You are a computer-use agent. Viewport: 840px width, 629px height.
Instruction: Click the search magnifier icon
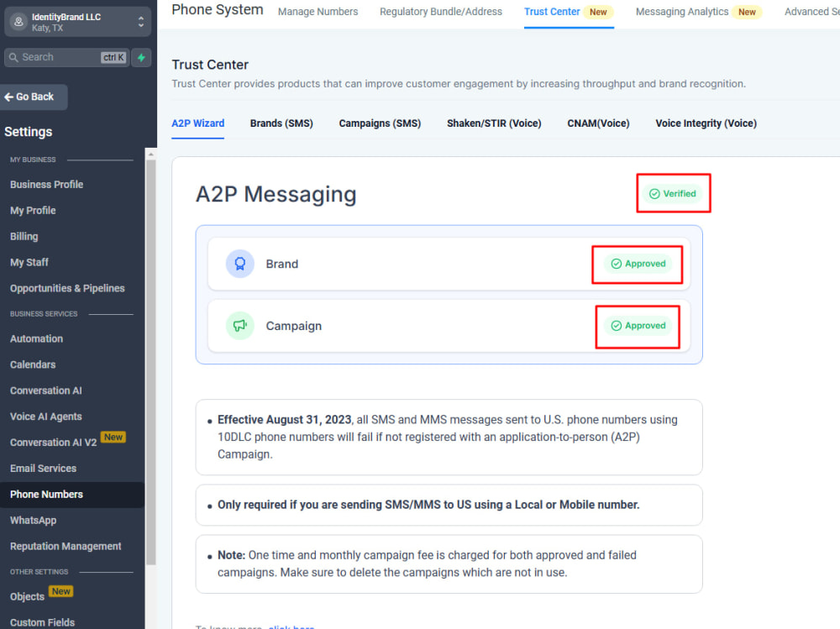coord(14,57)
